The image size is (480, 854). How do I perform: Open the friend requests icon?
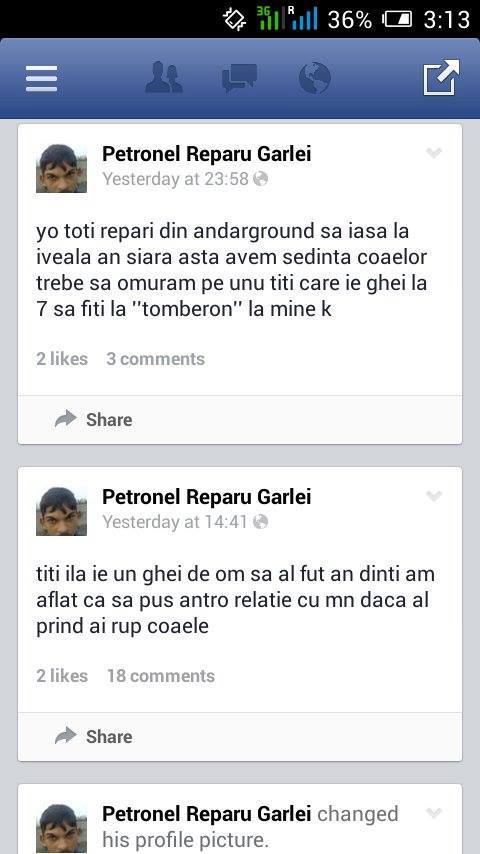click(163, 77)
